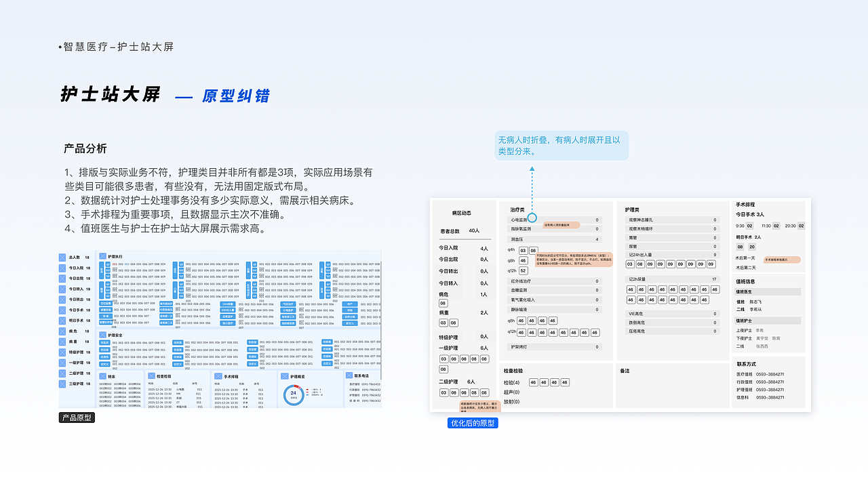
Task: Toggle the 心电监测 collapse circle indicator
Action: 534,218
